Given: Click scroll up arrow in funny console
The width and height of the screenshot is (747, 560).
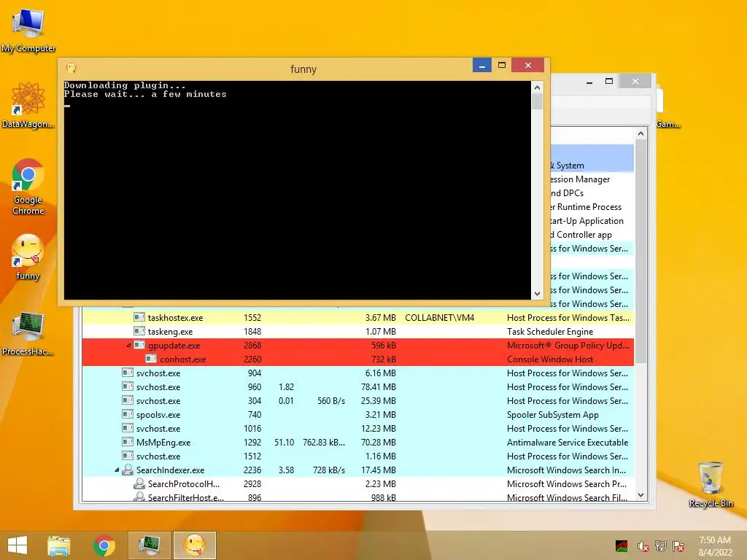Looking at the screenshot, I should 537,87.
